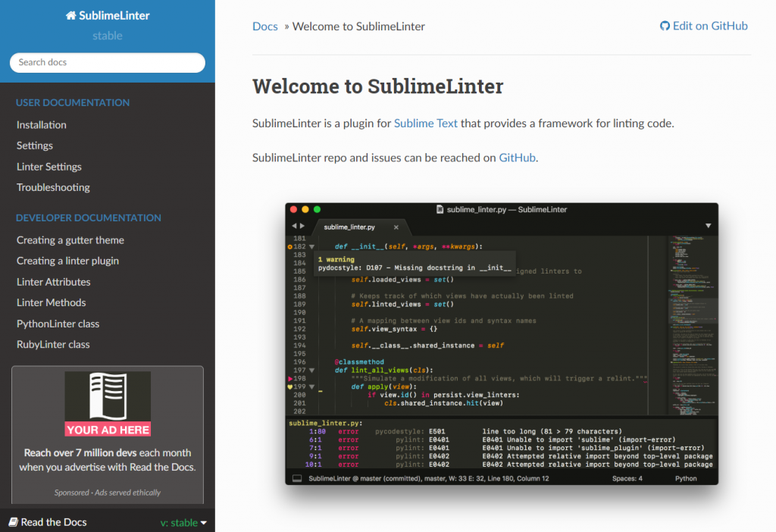
Task: Click the pink error marker beside line 198
Action: (x=289, y=379)
